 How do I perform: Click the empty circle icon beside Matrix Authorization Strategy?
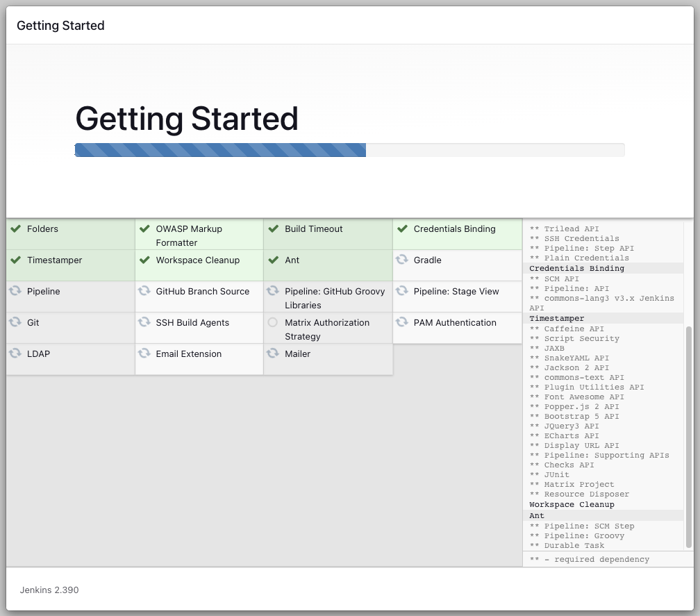coord(273,322)
